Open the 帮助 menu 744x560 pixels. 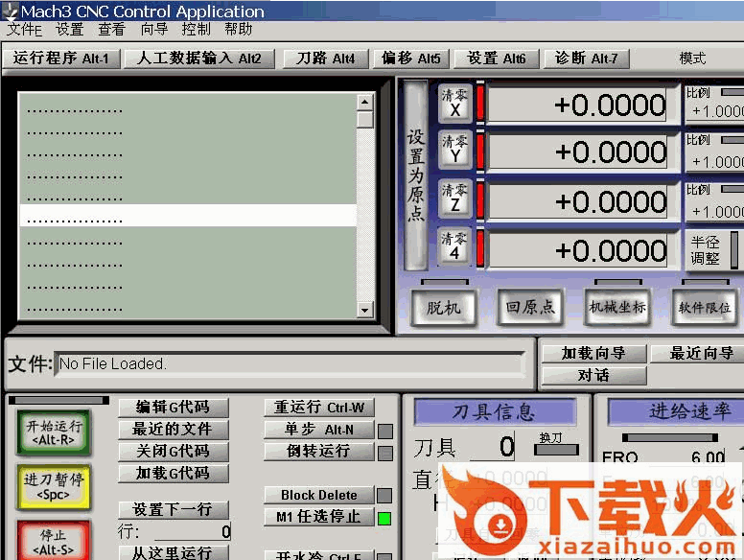coord(239,29)
